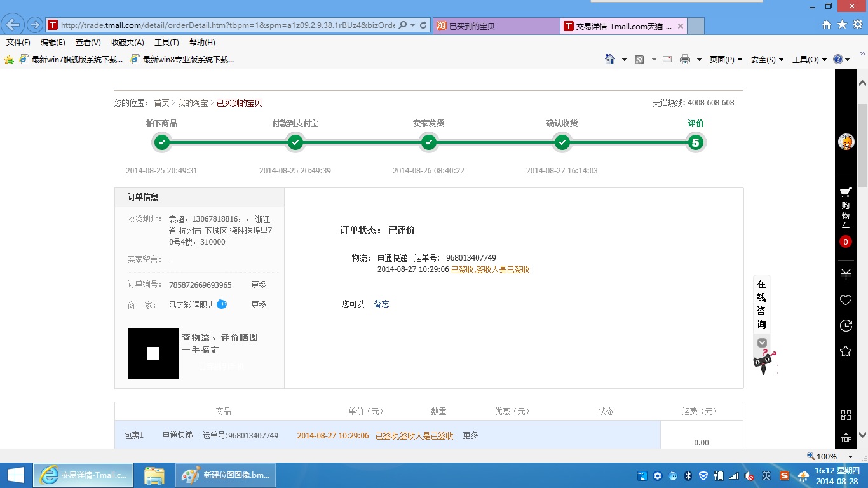Collapse the 在线咨询 chat widget arrow
This screenshot has height=488, width=868.
tap(762, 342)
